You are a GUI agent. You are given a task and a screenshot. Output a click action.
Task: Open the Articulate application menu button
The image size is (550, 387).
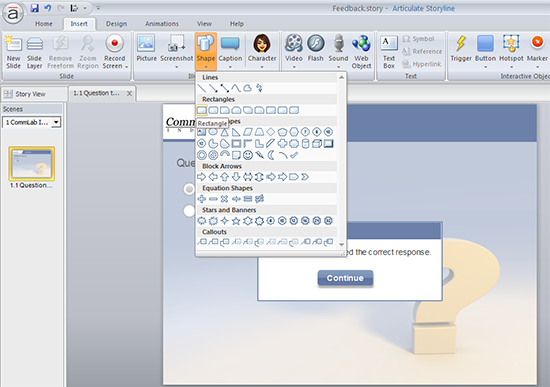coord(13,13)
